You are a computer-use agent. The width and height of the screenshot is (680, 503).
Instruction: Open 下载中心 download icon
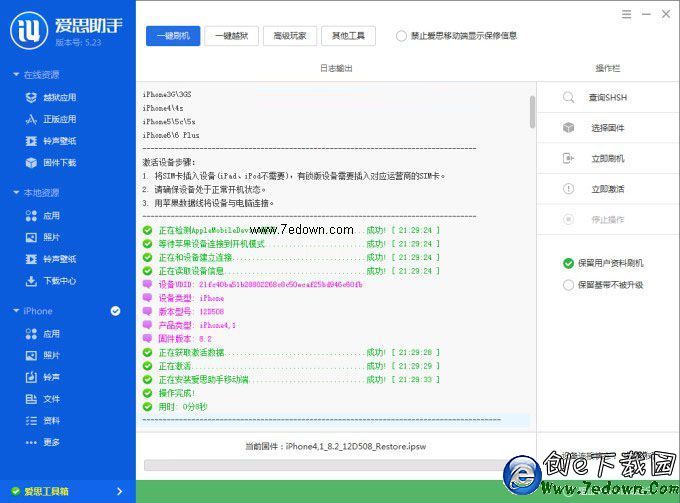pyautogui.click(x=31, y=281)
